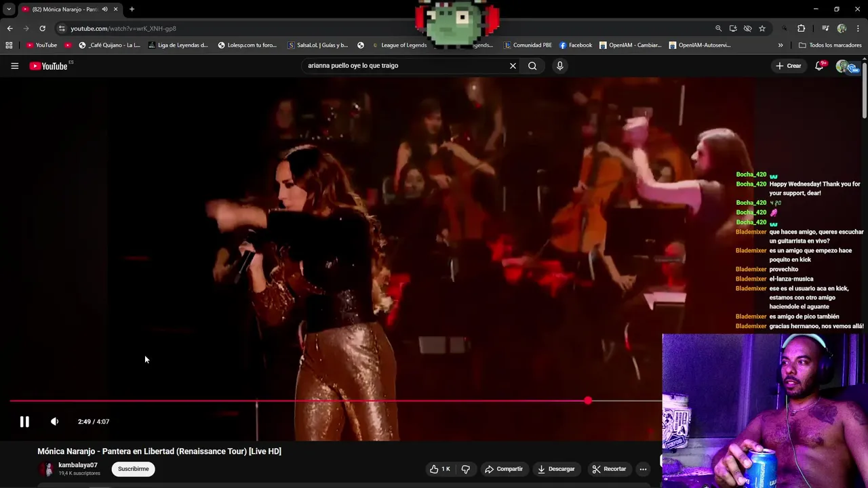Reload the current page
Viewport: 868px width, 488px height.
pos(42,28)
